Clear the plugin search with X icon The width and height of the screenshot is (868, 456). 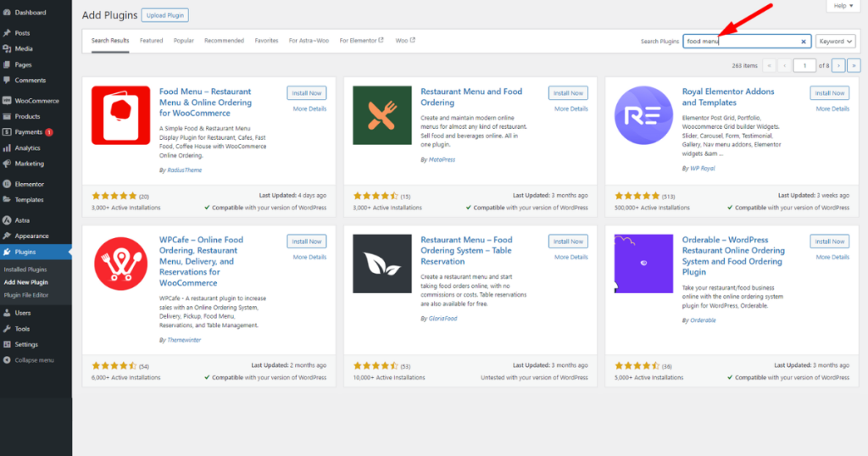[804, 42]
